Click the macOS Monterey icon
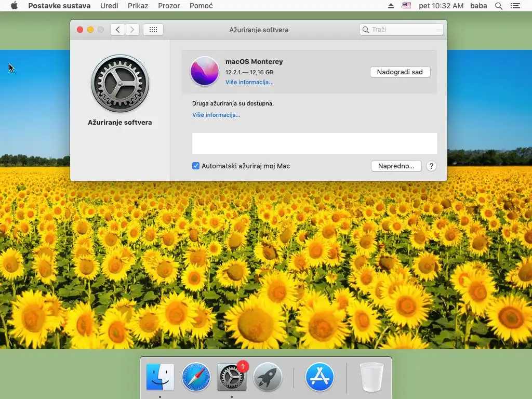This screenshot has width=532, height=399. (x=205, y=71)
